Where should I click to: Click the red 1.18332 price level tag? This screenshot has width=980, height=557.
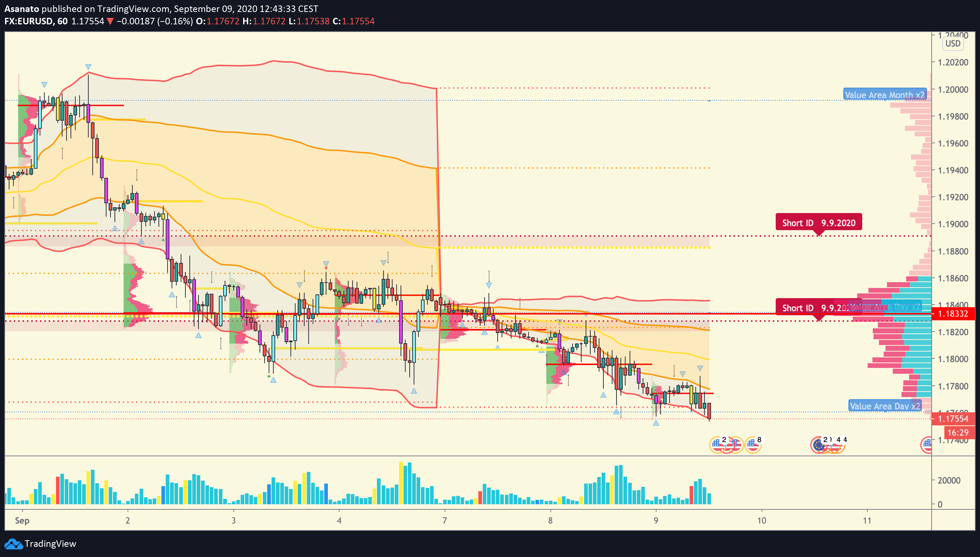click(x=953, y=314)
